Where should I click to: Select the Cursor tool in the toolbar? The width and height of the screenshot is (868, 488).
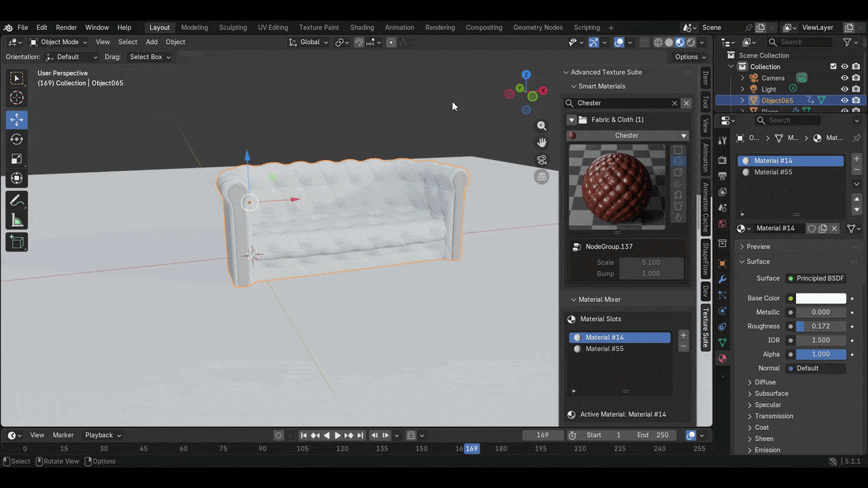(17, 98)
